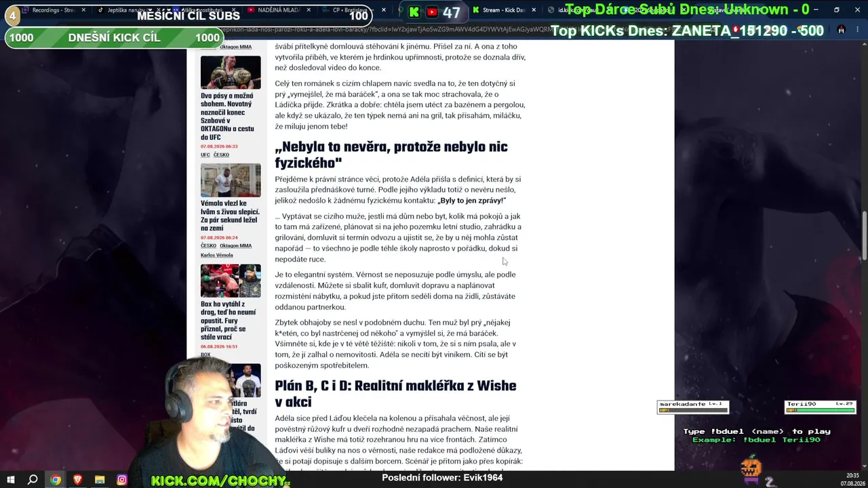Click paragraph starting 'Zbytek obhajoby se nesl'

pyautogui.click(x=395, y=344)
